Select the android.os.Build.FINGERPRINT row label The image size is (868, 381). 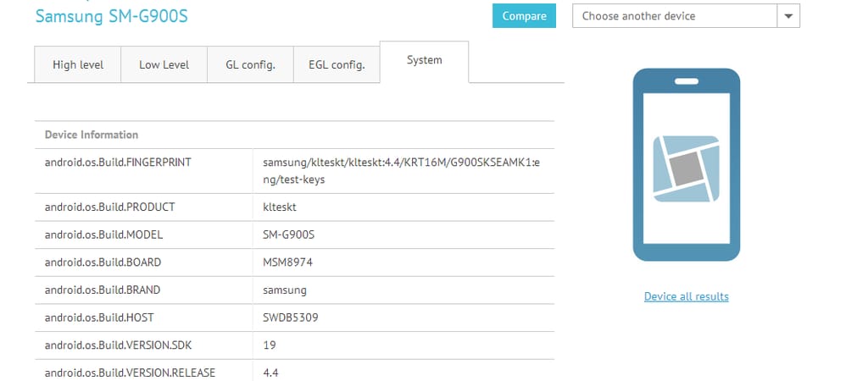118,162
